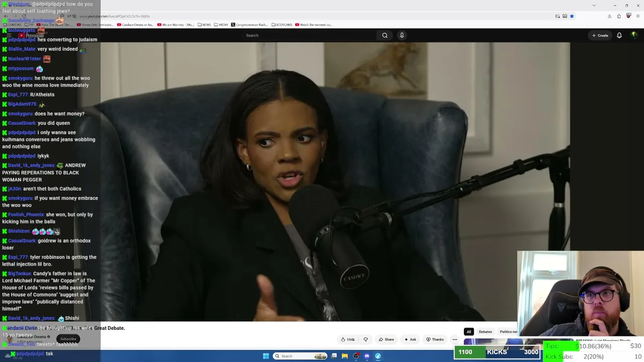Open the 'Congresswoman Rach...' bookmark

click(x=250, y=25)
